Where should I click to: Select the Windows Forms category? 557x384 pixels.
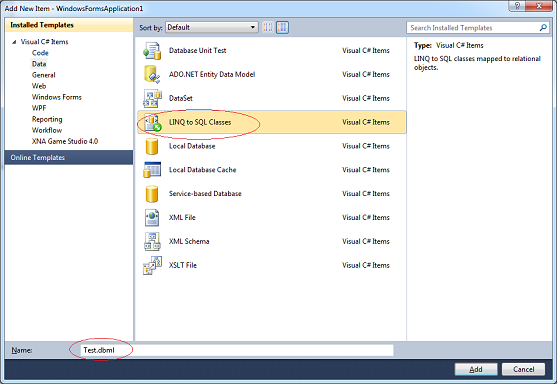[56, 97]
